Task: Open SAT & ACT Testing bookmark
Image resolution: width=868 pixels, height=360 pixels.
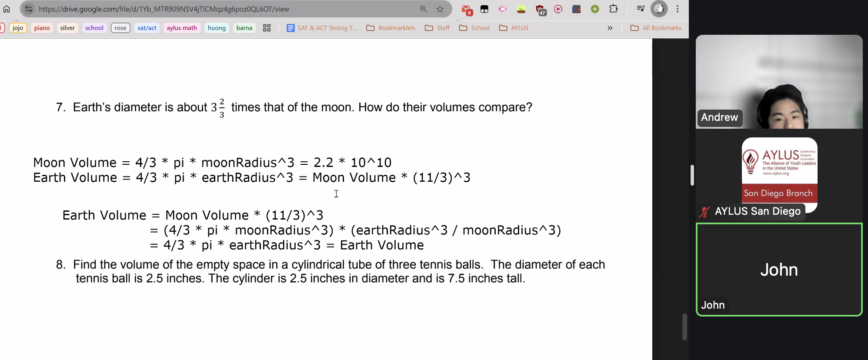Action: coord(322,28)
